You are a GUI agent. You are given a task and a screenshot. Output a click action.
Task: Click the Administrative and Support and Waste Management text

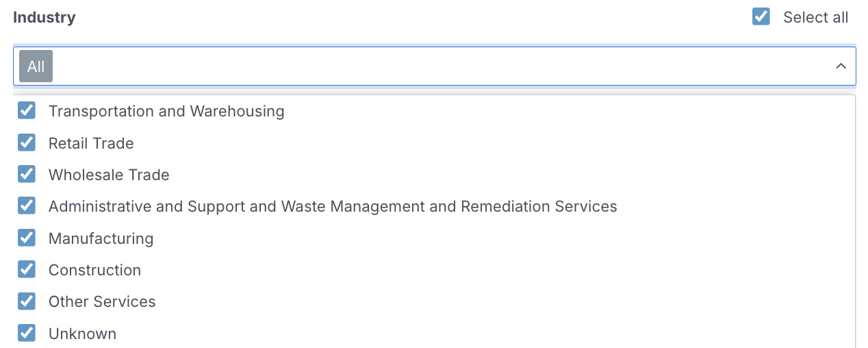pyautogui.click(x=333, y=206)
